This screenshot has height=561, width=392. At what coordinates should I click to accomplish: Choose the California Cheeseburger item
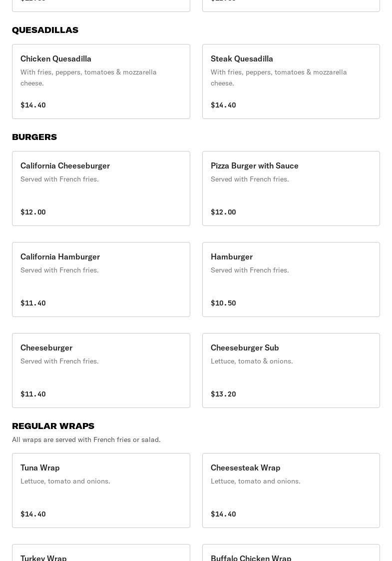coord(101,188)
